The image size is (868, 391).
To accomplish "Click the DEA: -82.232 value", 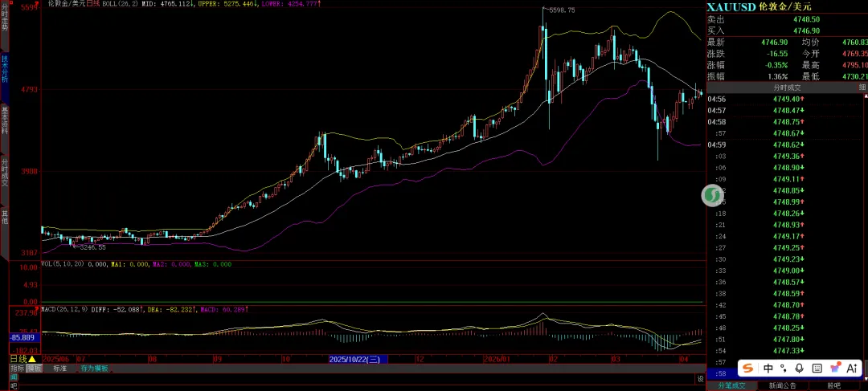I will [170, 309].
